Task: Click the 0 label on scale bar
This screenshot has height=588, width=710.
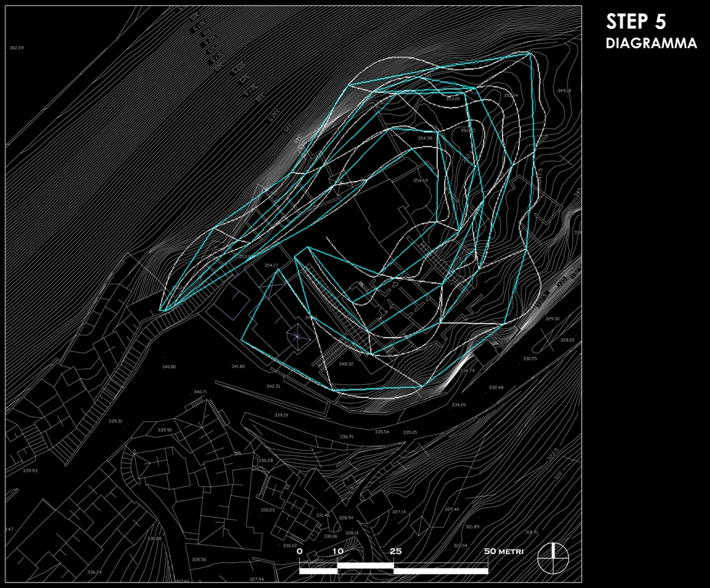Action: pos(300,552)
